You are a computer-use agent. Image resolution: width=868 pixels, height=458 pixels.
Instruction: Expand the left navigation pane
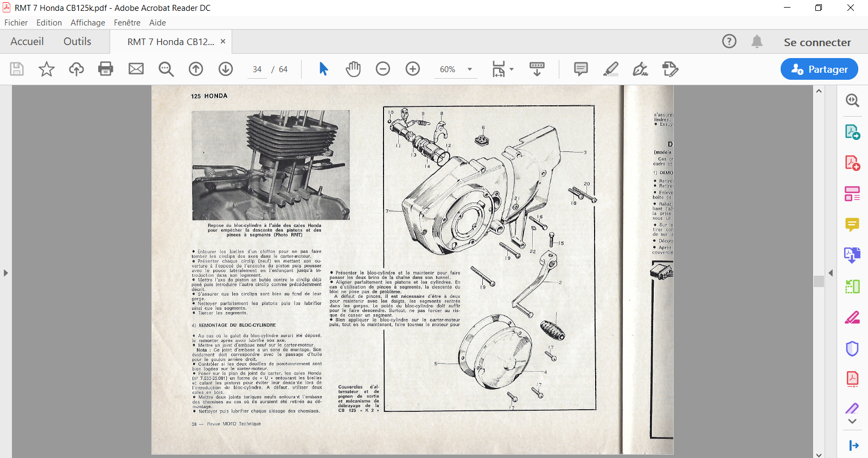click(5, 272)
